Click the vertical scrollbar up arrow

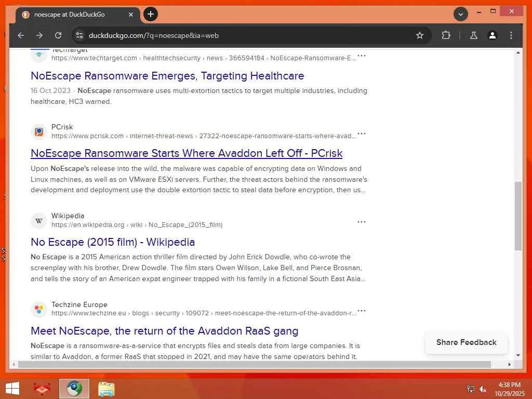518,52
